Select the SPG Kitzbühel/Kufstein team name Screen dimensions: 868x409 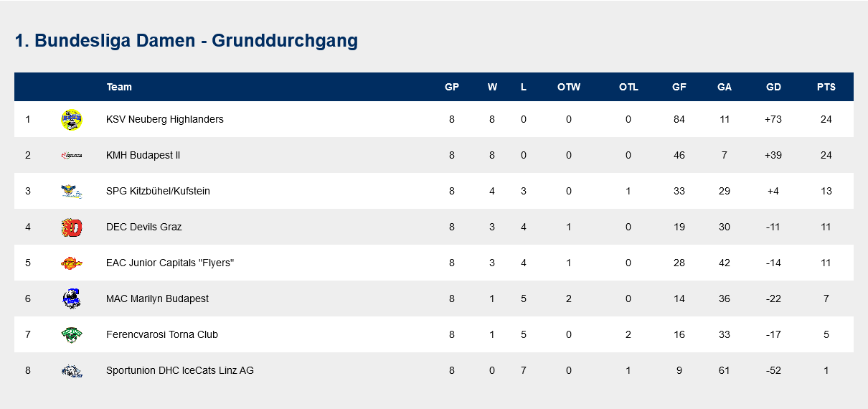(158, 191)
